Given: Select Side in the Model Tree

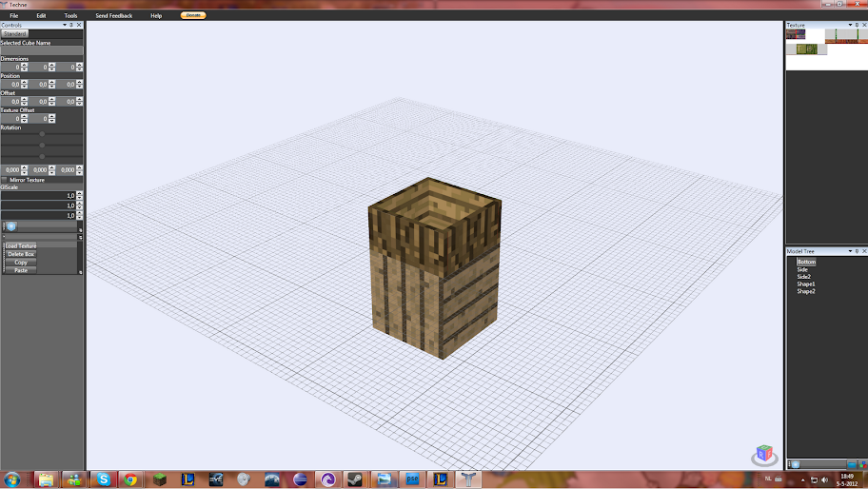Looking at the screenshot, I should [x=802, y=269].
